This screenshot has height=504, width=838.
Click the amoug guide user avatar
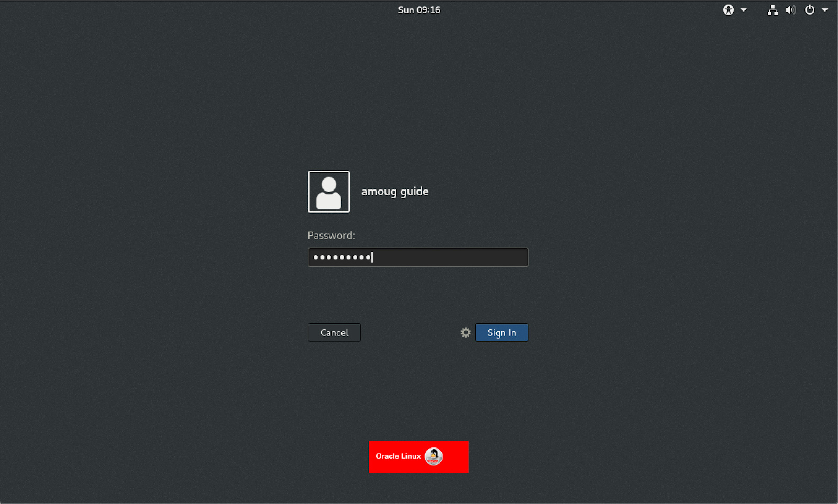click(329, 192)
